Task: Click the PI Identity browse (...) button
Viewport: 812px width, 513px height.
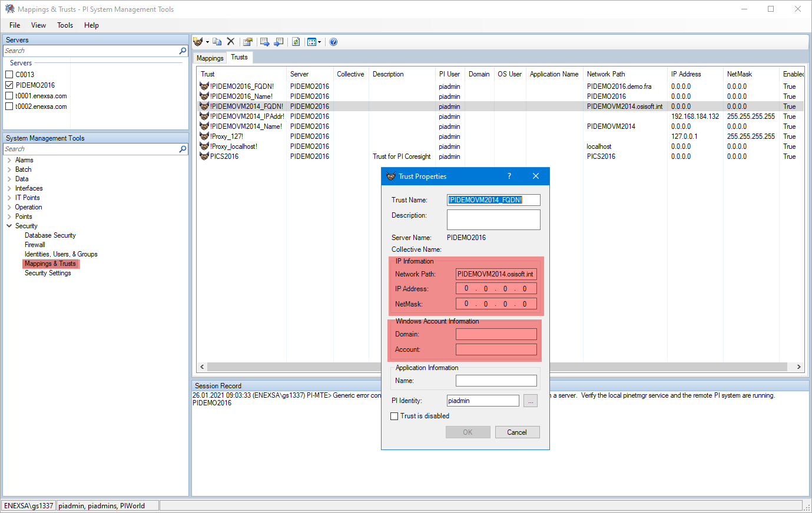Action: pyautogui.click(x=531, y=401)
